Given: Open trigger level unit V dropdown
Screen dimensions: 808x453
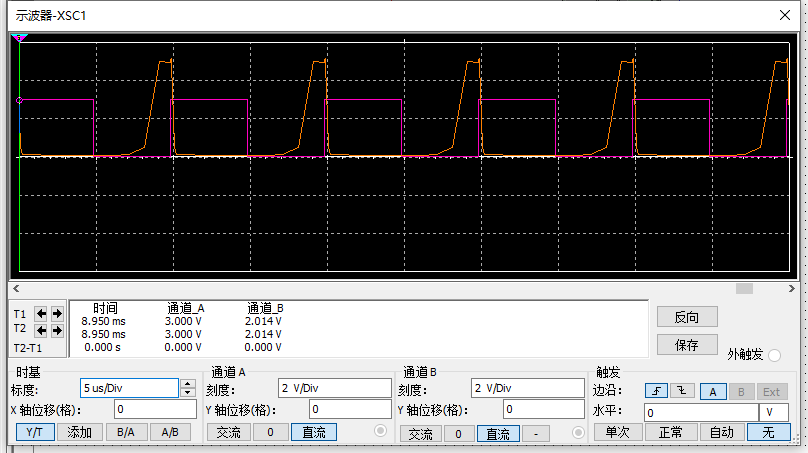Looking at the screenshot, I should point(774,412).
